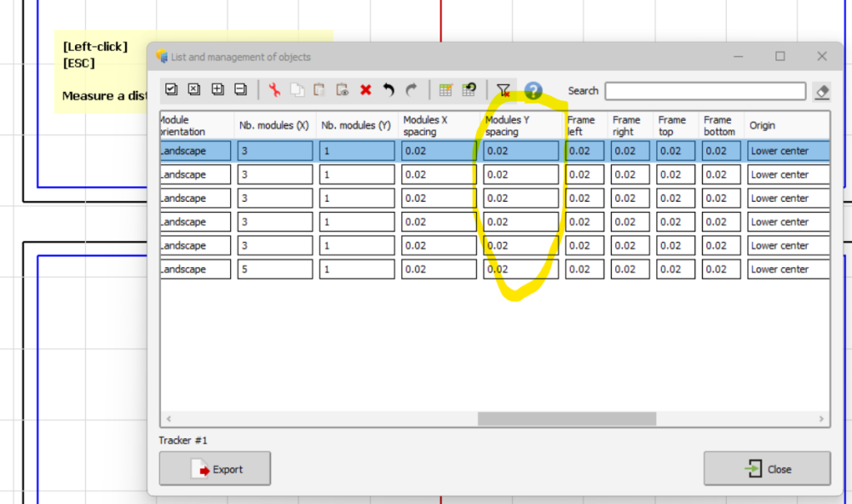Click the collapse all minus icon
Image resolution: width=852 pixels, height=504 pixels.
[240, 89]
